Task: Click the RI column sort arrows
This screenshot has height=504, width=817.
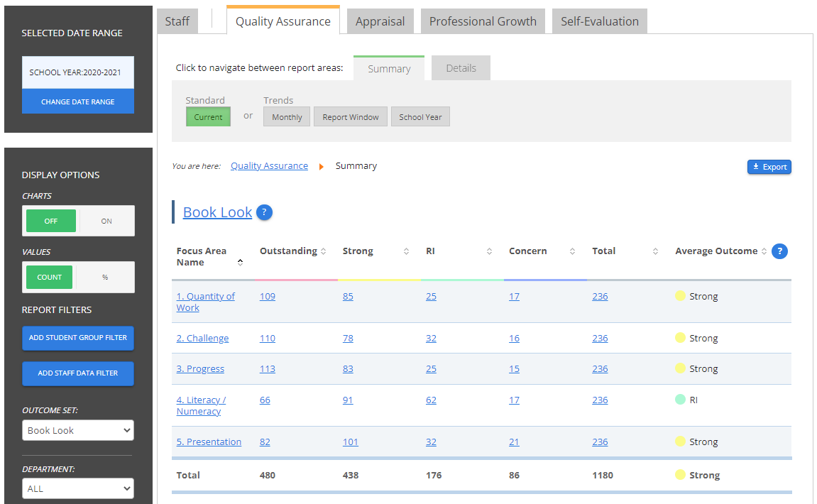Action: [489, 251]
